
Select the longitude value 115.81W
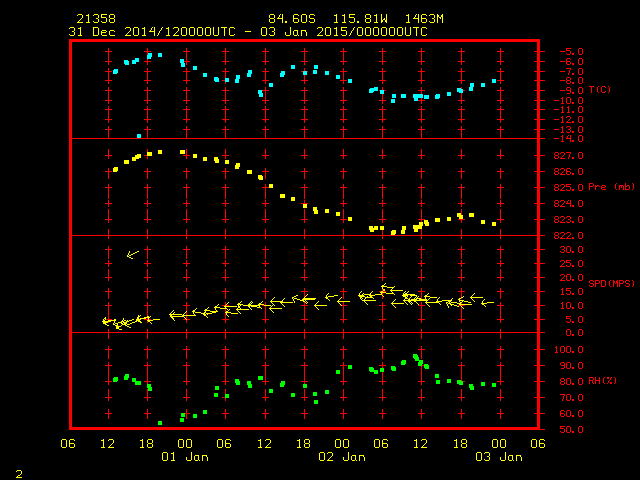point(360,19)
